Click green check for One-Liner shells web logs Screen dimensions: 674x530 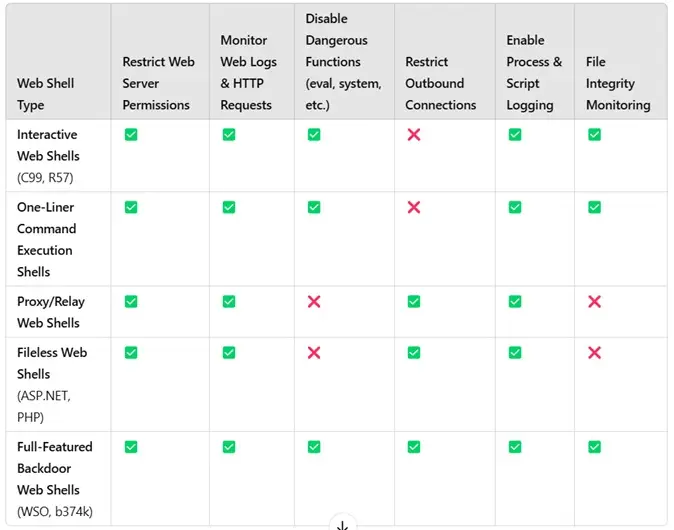click(229, 207)
